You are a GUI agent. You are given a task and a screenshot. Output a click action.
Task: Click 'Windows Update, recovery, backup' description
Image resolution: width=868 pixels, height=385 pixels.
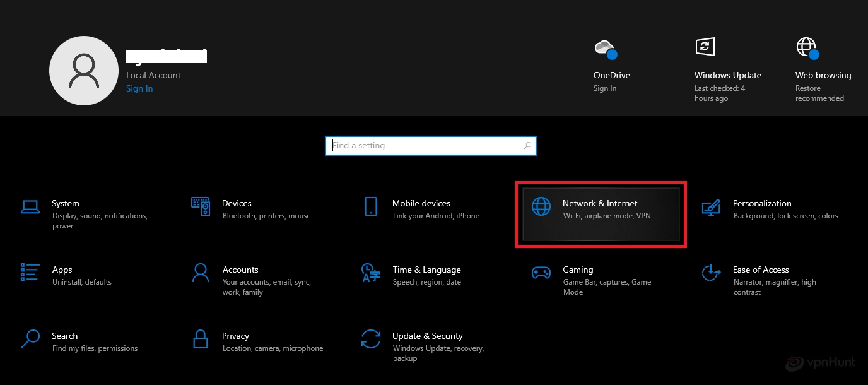tap(438, 353)
